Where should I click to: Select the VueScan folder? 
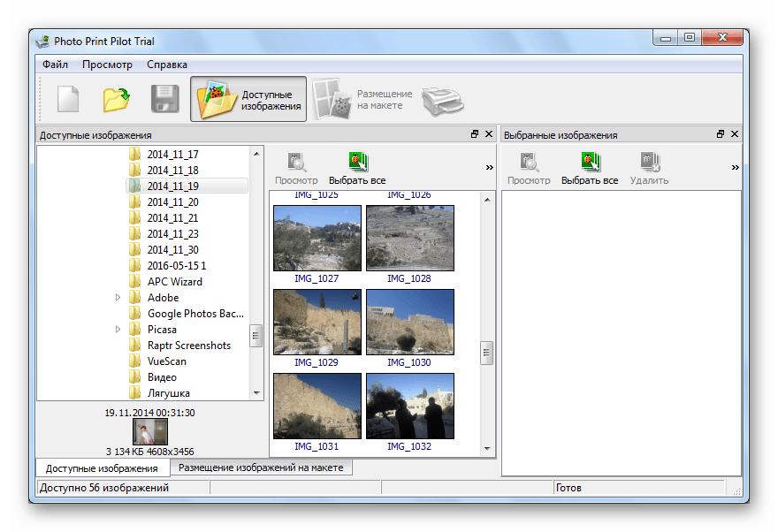(167, 361)
